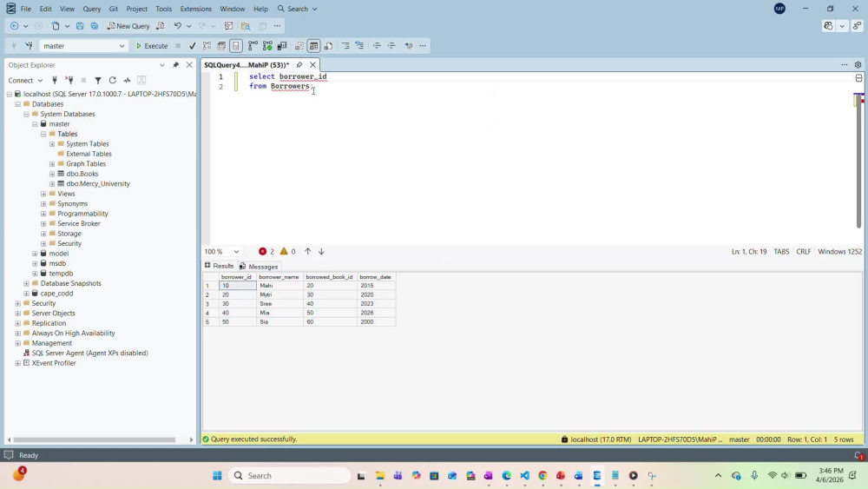Open the Extensions menu
The image size is (868, 489).
(x=195, y=9)
